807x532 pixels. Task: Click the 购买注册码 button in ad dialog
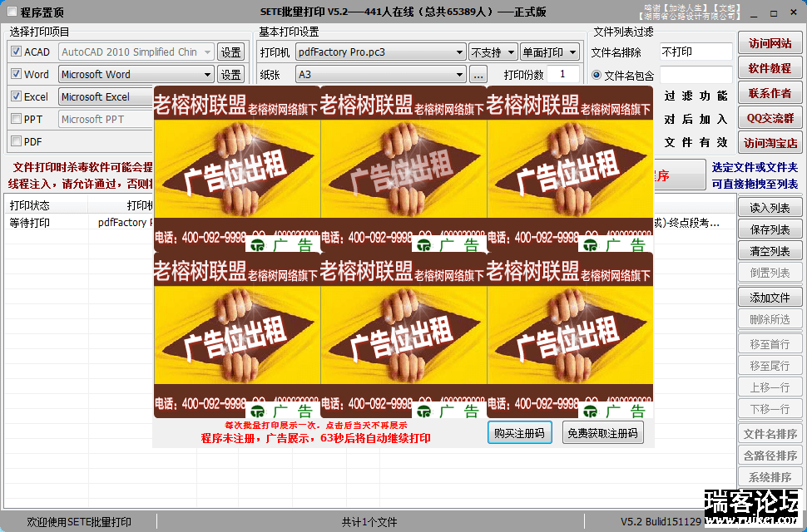click(x=519, y=433)
